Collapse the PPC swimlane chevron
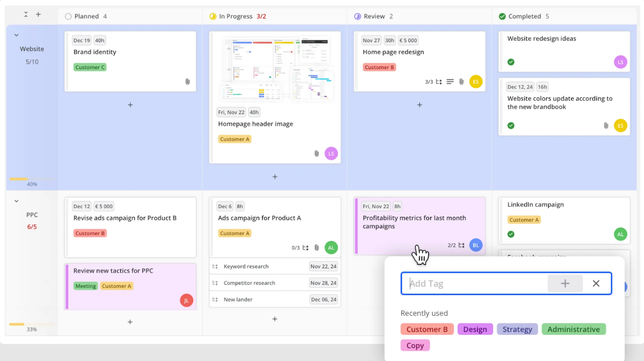 (x=17, y=201)
